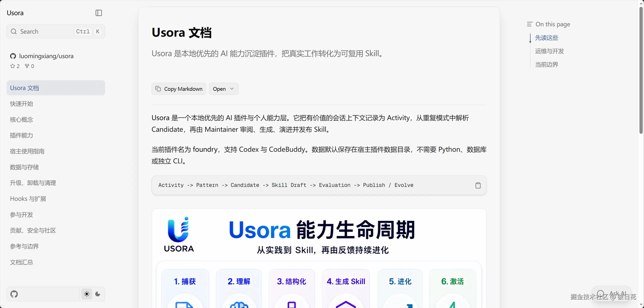This screenshot has width=644, height=308.
Task: Click the Ctrl K shortcut badge
Action: click(x=88, y=31)
